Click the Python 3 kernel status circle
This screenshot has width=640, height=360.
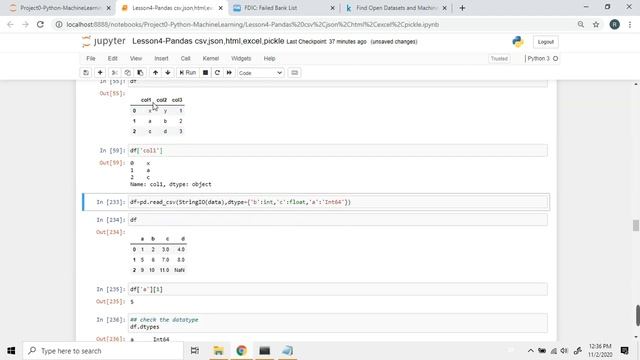(x=555, y=59)
